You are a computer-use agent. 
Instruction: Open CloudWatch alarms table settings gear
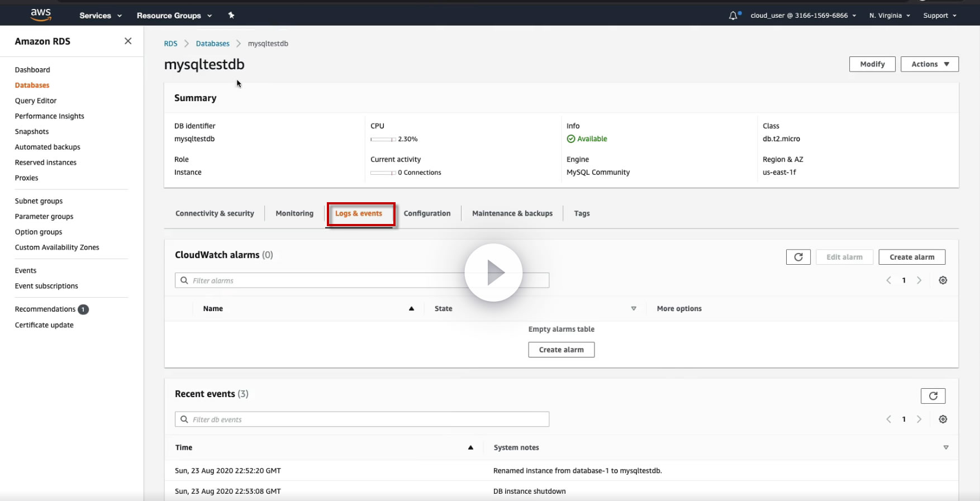click(943, 280)
